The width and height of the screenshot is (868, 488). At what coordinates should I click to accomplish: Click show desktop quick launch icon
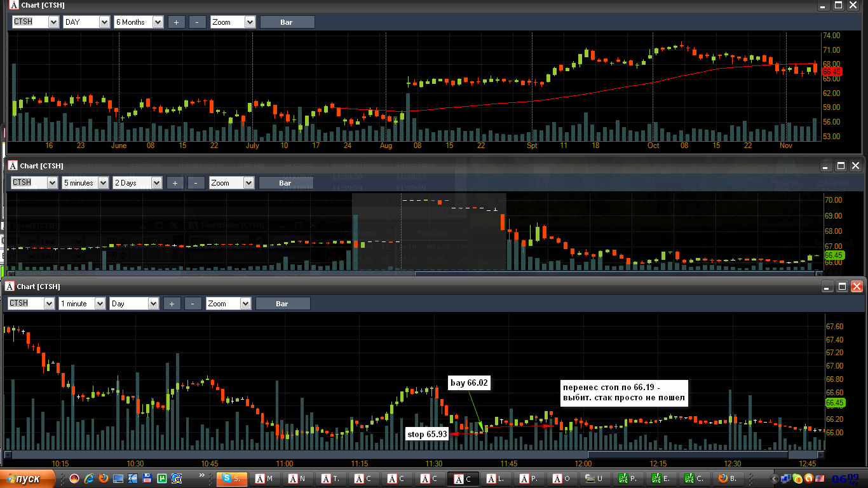coord(118,478)
